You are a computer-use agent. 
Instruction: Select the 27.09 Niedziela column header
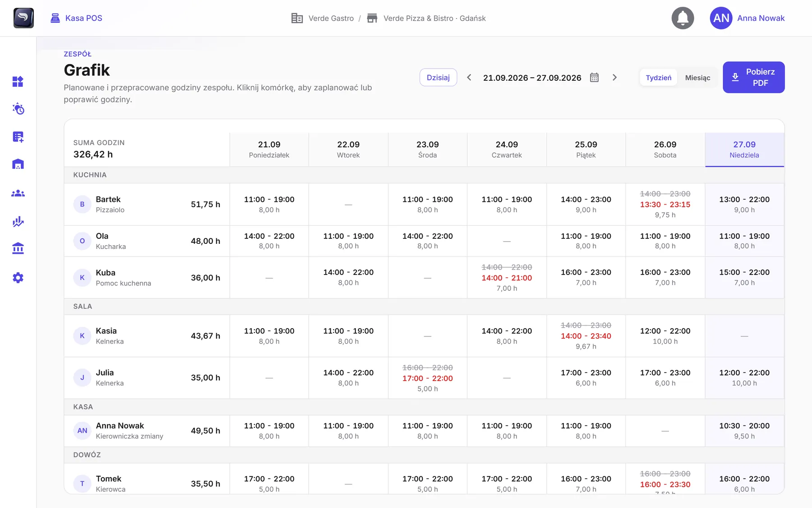click(x=744, y=149)
